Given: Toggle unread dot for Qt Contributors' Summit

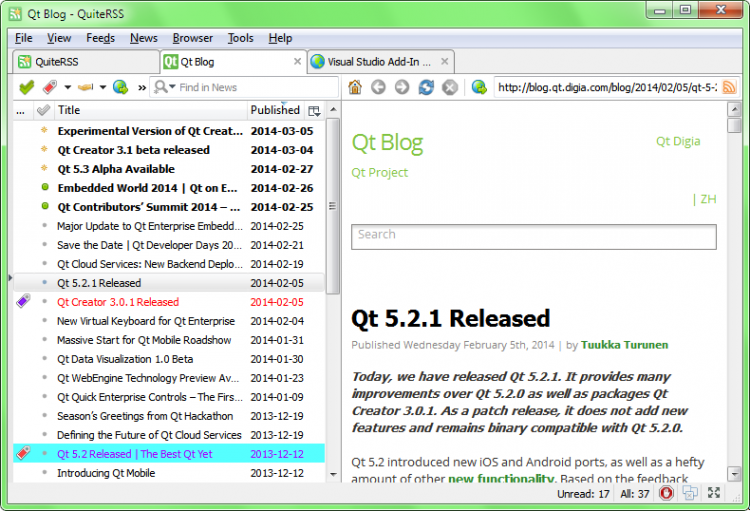Looking at the screenshot, I should pyautogui.click(x=45, y=206).
